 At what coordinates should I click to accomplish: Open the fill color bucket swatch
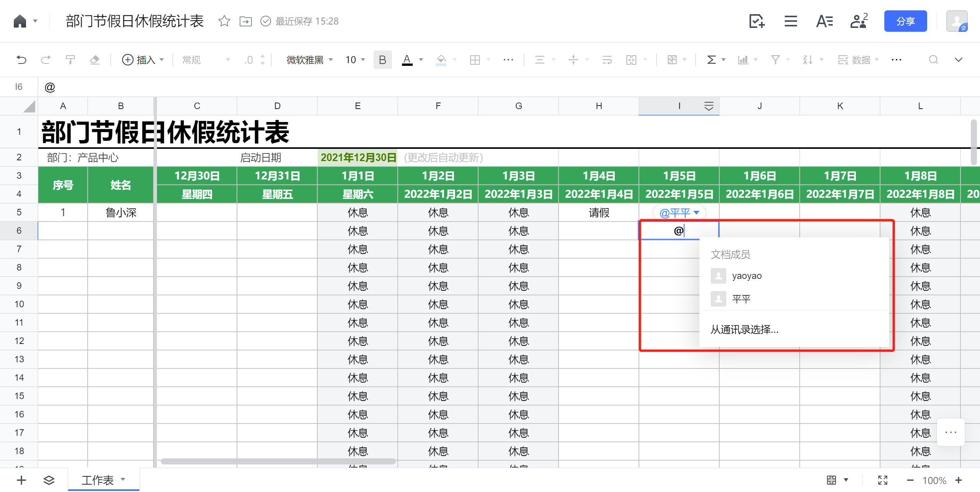[x=441, y=60]
